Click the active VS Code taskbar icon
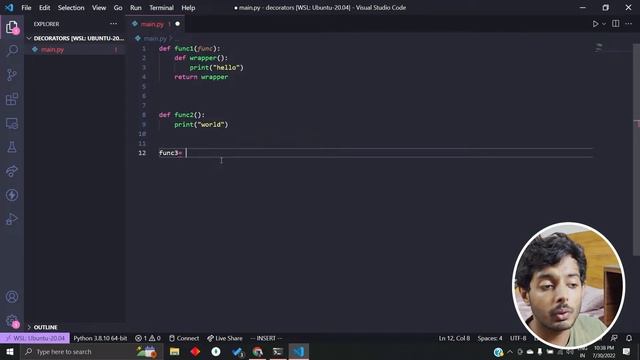Screen dimensions: 640x360 pos(299,352)
